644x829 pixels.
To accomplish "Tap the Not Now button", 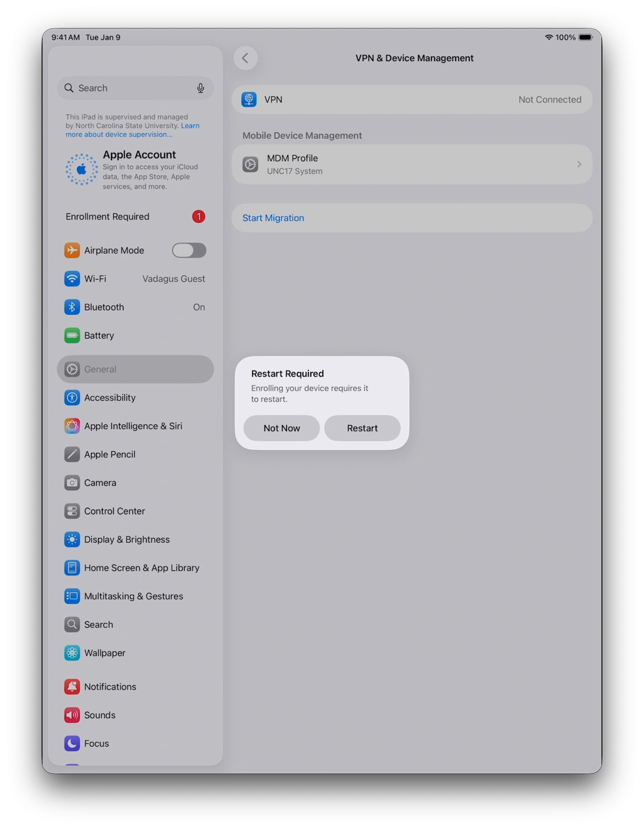I will tap(282, 429).
